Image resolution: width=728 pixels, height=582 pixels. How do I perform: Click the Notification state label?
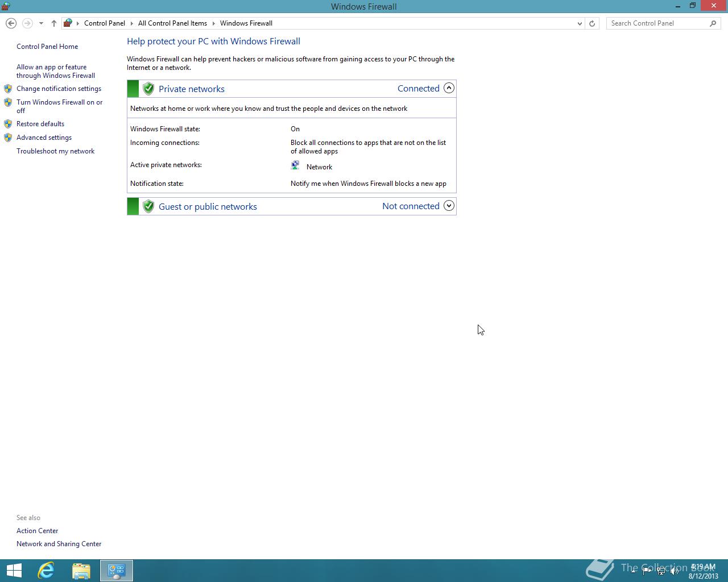(157, 184)
